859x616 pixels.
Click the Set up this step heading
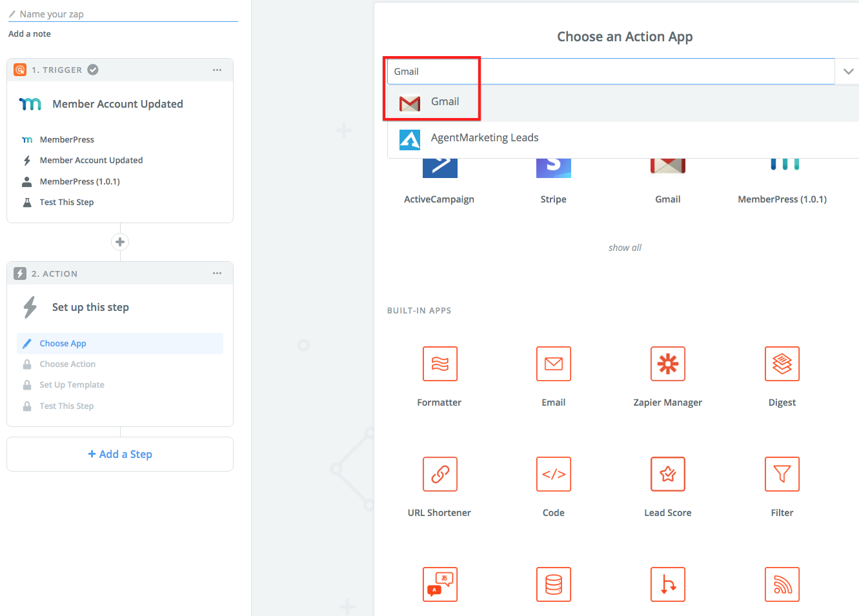click(90, 307)
